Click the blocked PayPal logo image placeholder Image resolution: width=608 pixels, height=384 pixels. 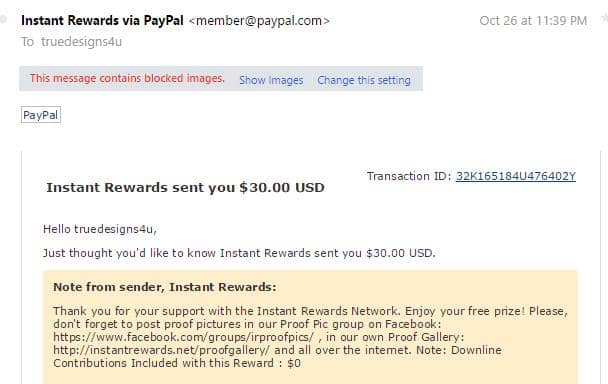(x=41, y=115)
